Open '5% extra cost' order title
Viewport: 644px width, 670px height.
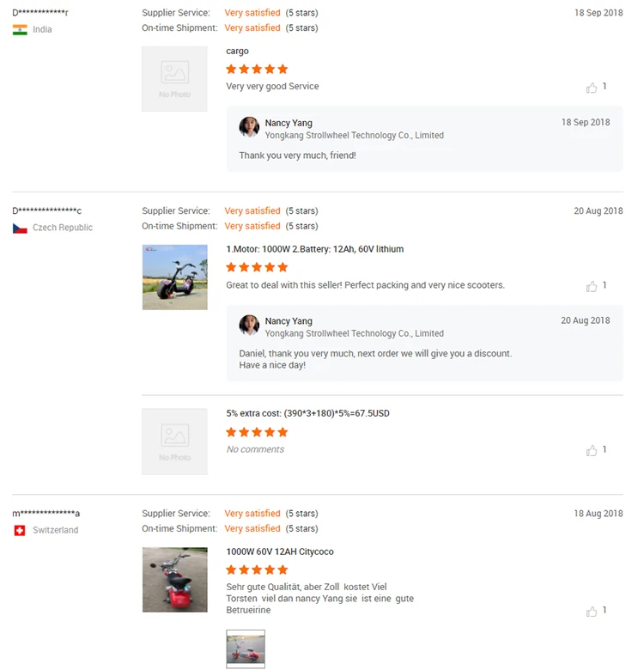point(307,413)
